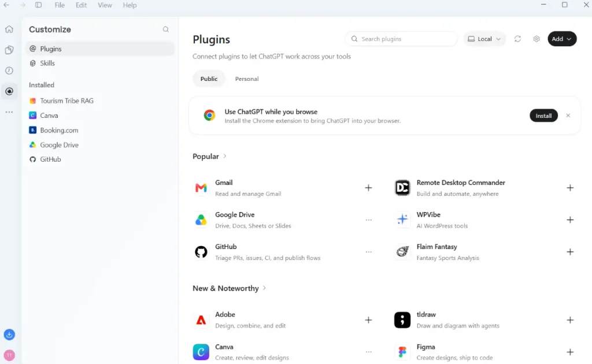Open the history clock icon in rail

click(9, 70)
